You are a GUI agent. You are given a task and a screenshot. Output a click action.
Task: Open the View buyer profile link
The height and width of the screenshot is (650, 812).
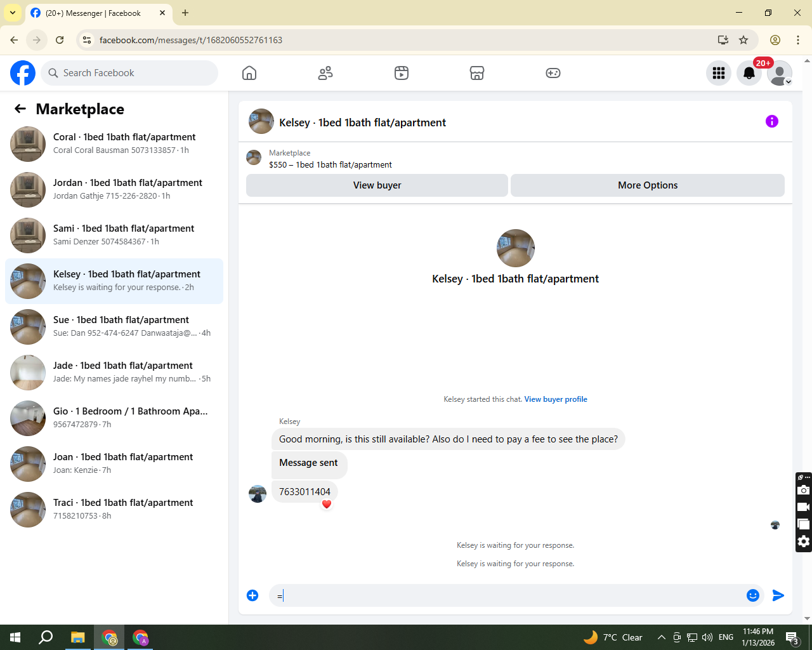pos(556,399)
